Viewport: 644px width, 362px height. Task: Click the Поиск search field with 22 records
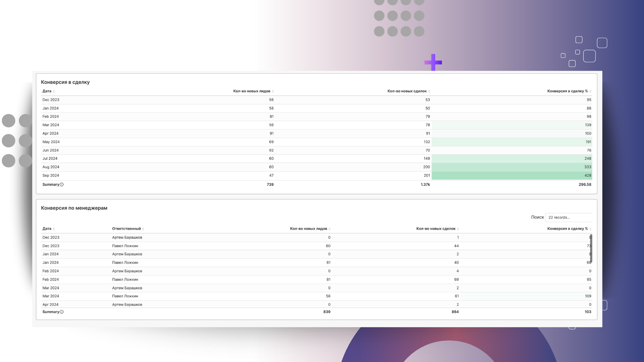(569, 217)
